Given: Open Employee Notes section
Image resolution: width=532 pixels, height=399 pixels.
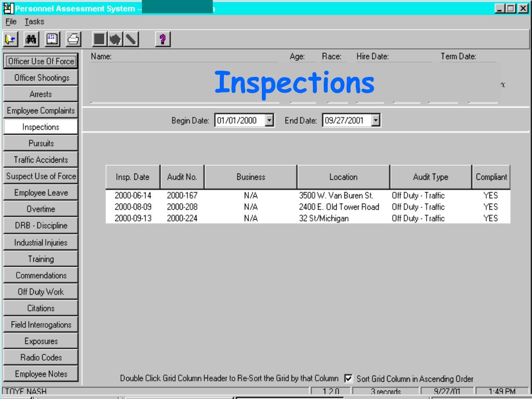Looking at the screenshot, I should click(41, 374).
